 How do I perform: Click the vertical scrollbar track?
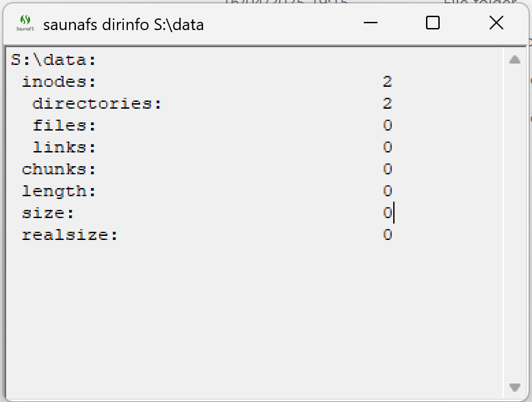coord(515,226)
